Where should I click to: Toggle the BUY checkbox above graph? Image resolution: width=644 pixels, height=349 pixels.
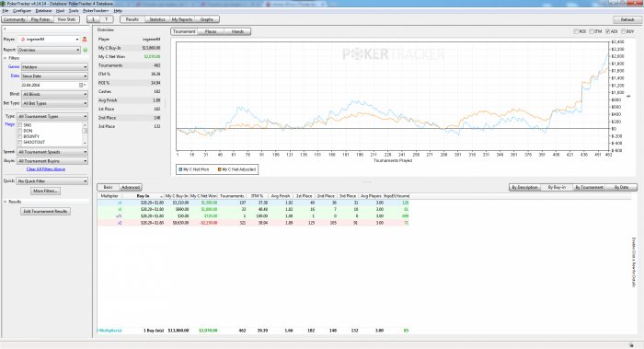tap(624, 31)
